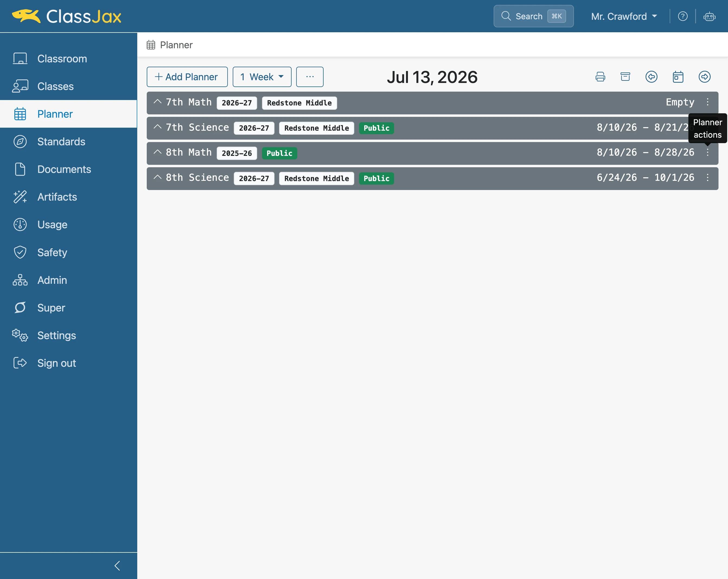Click the archive box icon

pos(625,77)
